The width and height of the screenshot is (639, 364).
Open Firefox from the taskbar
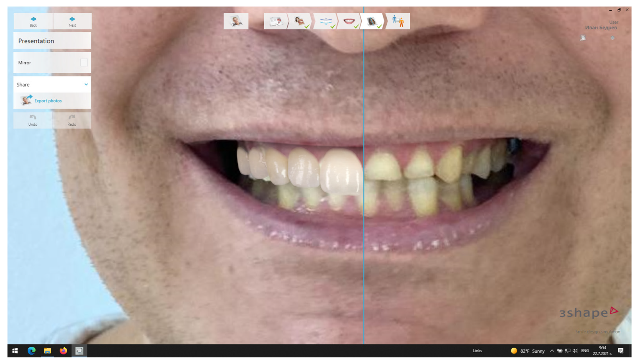[63, 351]
